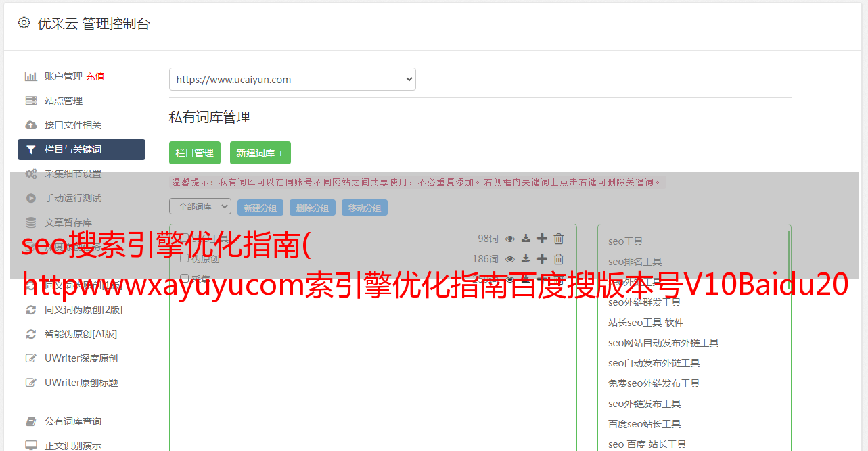Click the database icon of 文章暂存库

31,222
